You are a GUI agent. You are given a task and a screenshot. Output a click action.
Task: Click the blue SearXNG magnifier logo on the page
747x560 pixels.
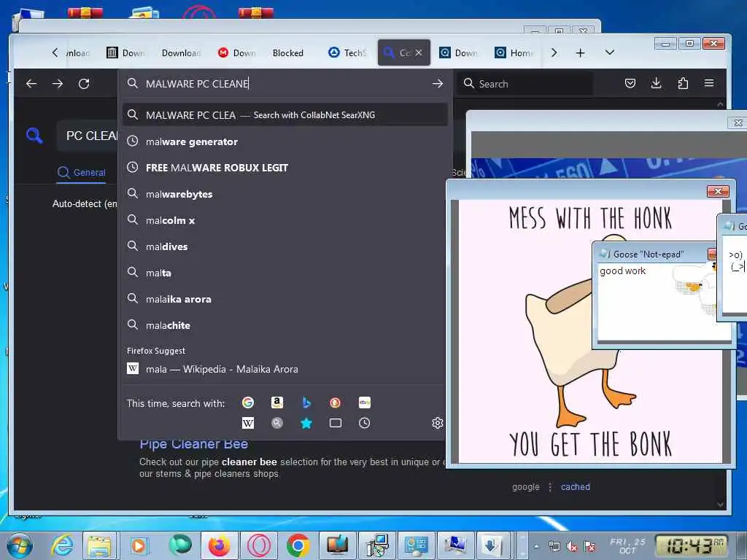click(34, 136)
